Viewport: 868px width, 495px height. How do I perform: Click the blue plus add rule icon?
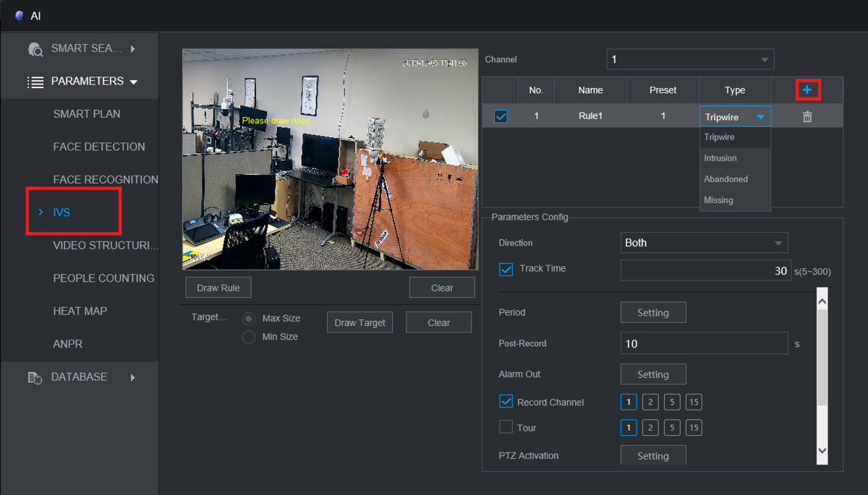807,90
